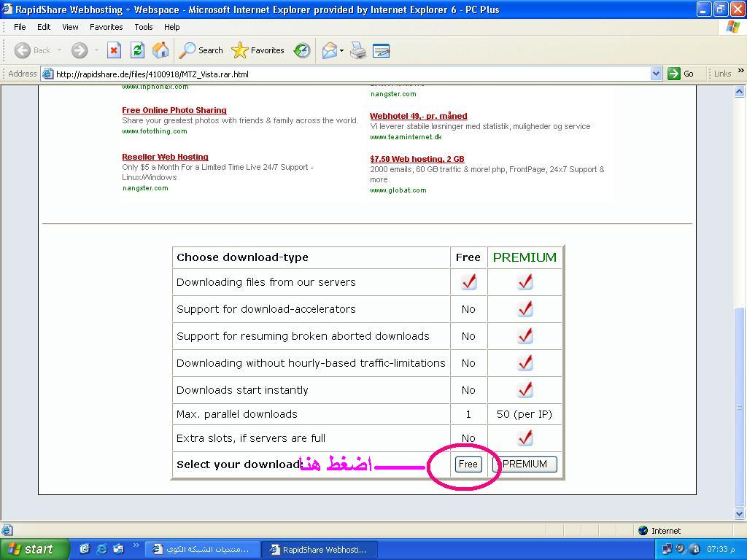The height and width of the screenshot is (560, 747).
Task: Open the Tools menu
Action: coord(144,27)
